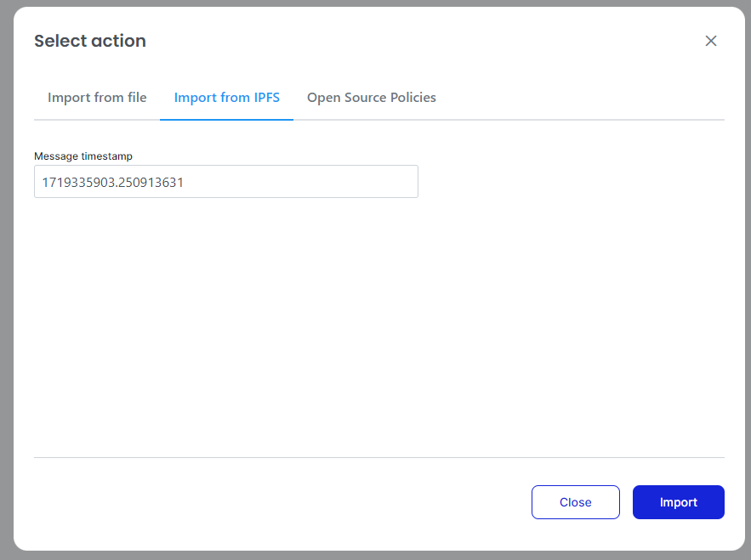Click the dimmed backdrop outside the dialog

(5, 280)
